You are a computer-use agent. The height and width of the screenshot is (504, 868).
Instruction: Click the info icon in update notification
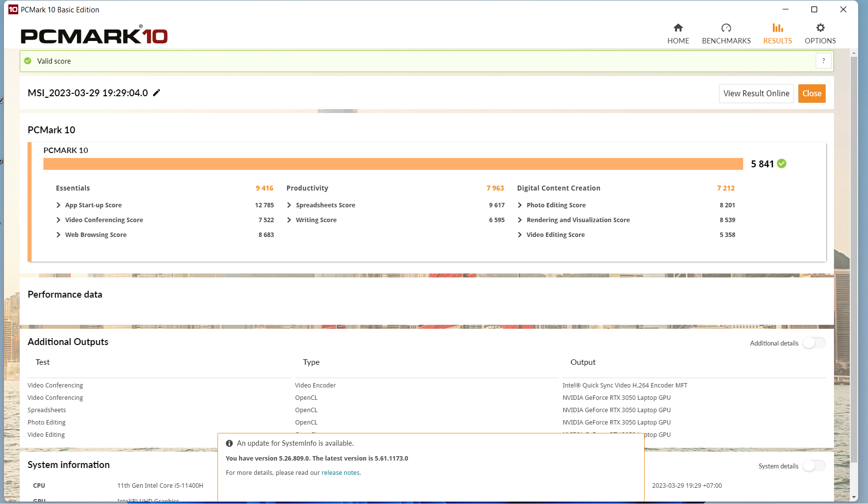pyautogui.click(x=229, y=443)
